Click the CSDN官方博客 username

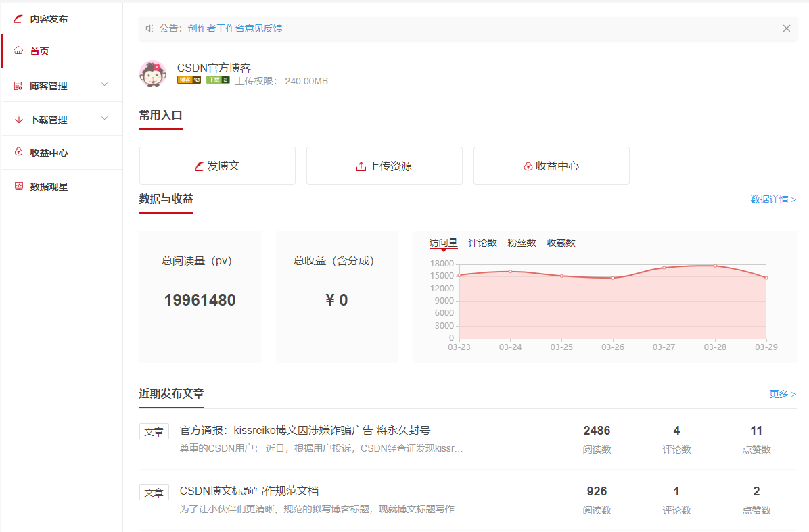pyautogui.click(x=214, y=68)
